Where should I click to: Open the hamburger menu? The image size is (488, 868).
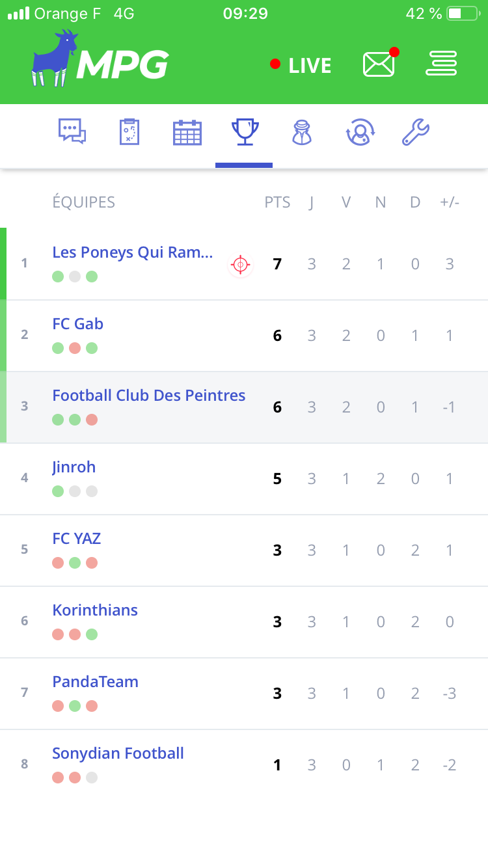tap(441, 64)
